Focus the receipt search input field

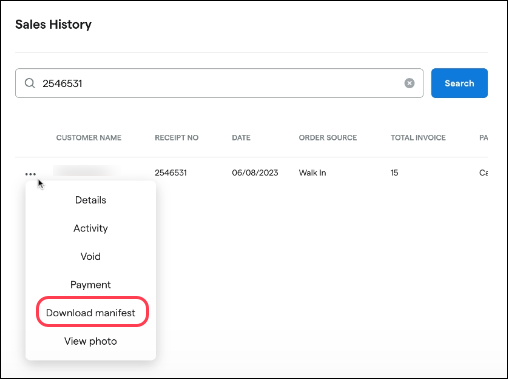[219, 83]
